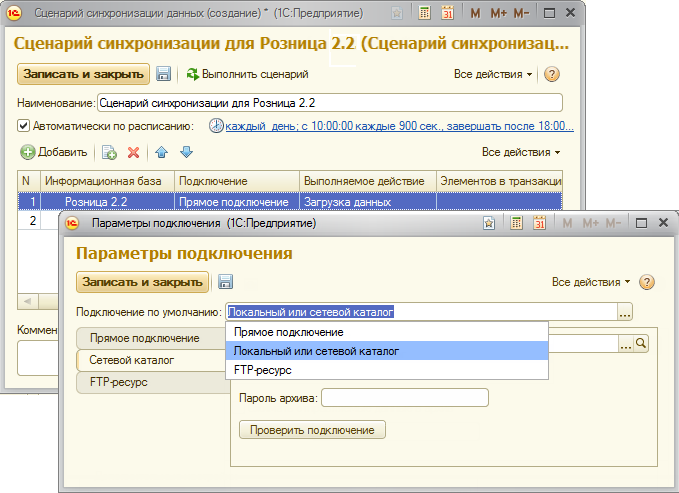Select row number 2 in the table

click(32, 221)
